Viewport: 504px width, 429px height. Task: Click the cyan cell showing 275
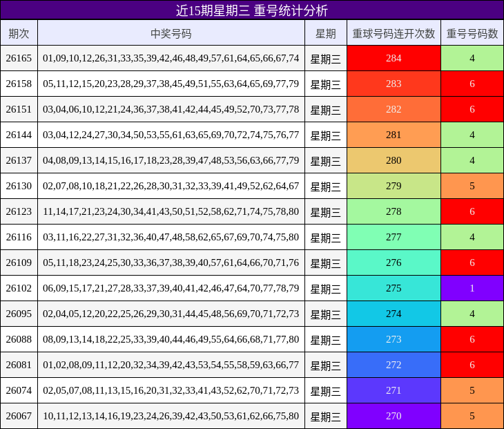click(x=394, y=288)
